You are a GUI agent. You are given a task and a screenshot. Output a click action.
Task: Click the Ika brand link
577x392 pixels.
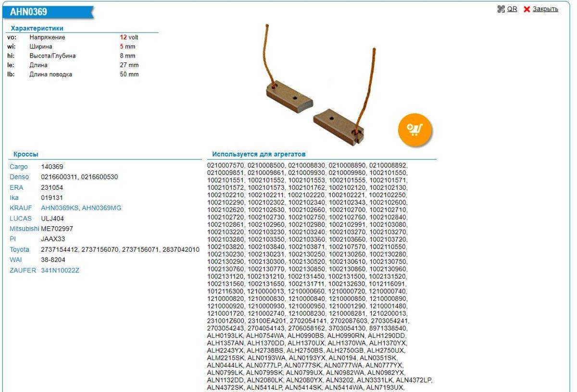(14, 198)
